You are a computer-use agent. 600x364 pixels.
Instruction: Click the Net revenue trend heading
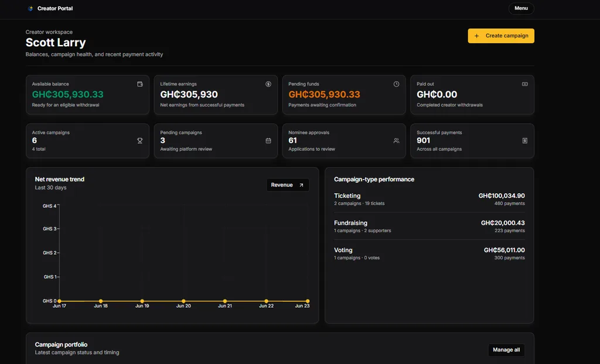(59, 179)
